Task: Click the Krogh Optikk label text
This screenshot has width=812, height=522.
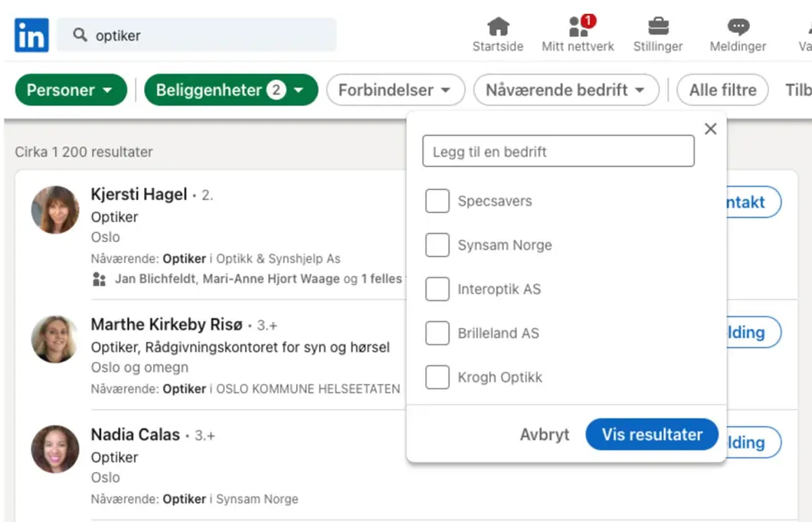Action: [x=499, y=377]
